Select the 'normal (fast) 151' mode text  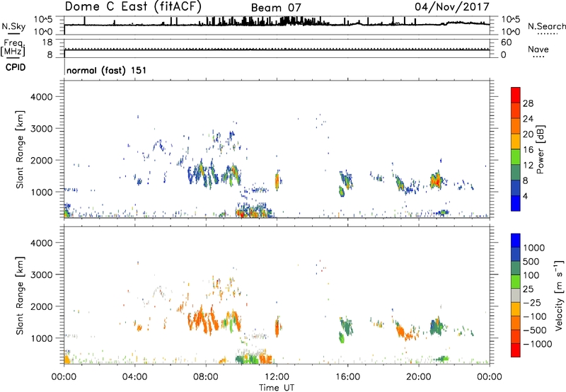107,70
